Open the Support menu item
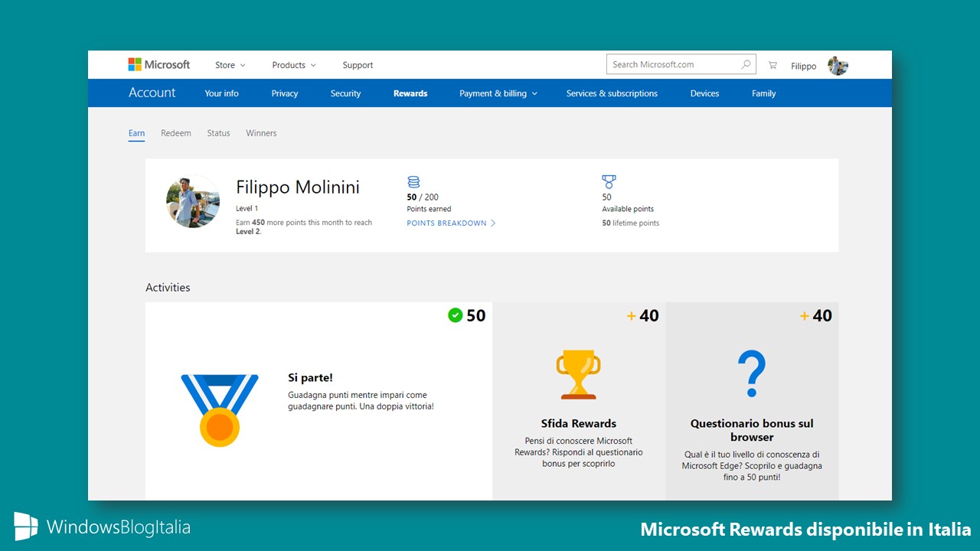This screenshot has height=551, width=980. pos(358,66)
